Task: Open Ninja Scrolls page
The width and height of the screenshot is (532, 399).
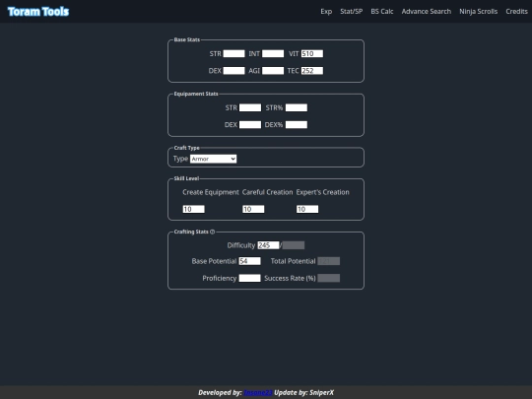Action: [478, 12]
